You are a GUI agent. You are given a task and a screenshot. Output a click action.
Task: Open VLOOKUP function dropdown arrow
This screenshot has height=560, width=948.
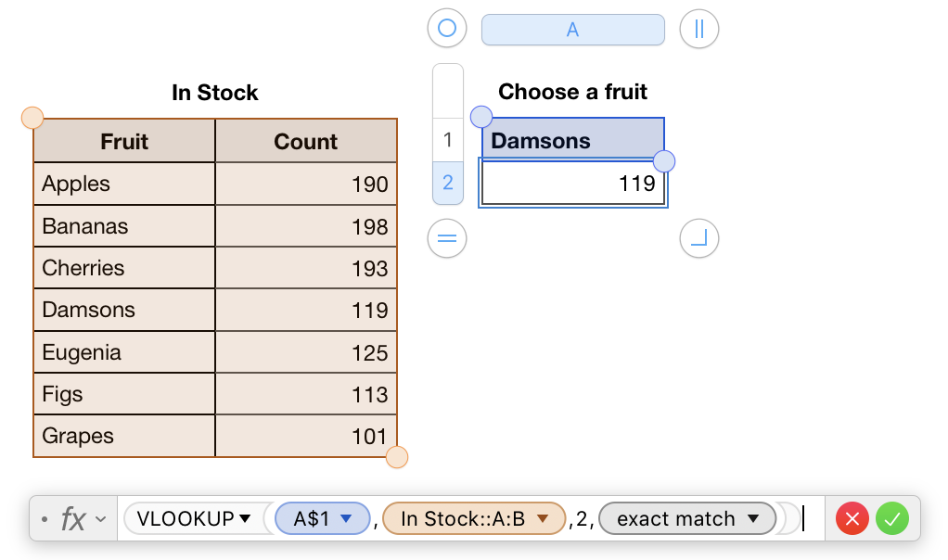(x=245, y=519)
